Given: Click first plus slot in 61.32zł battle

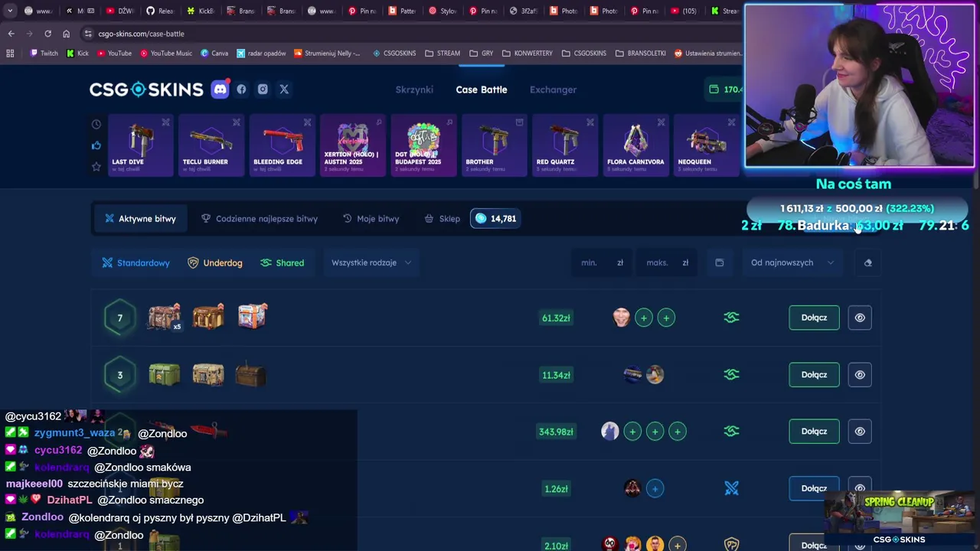Looking at the screenshot, I should tap(644, 318).
